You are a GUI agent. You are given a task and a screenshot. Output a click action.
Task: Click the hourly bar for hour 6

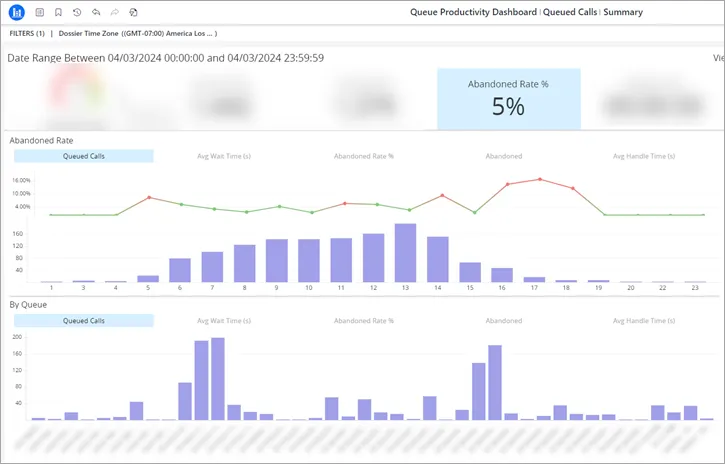pyautogui.click(x=180, y=270)
